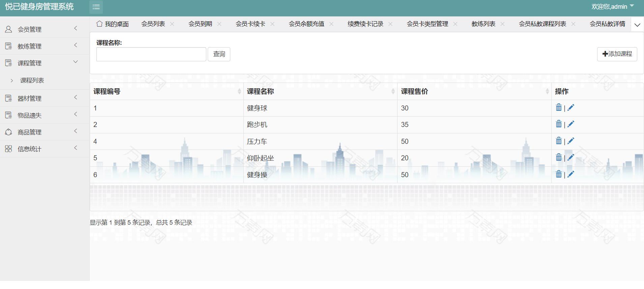Open the admin user dropdown

click(613, 6)
